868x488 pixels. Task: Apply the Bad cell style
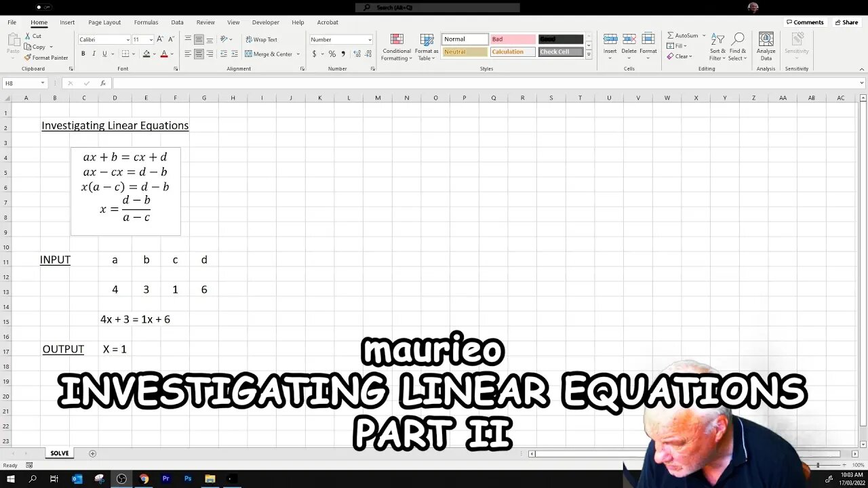tap(512, 39)
